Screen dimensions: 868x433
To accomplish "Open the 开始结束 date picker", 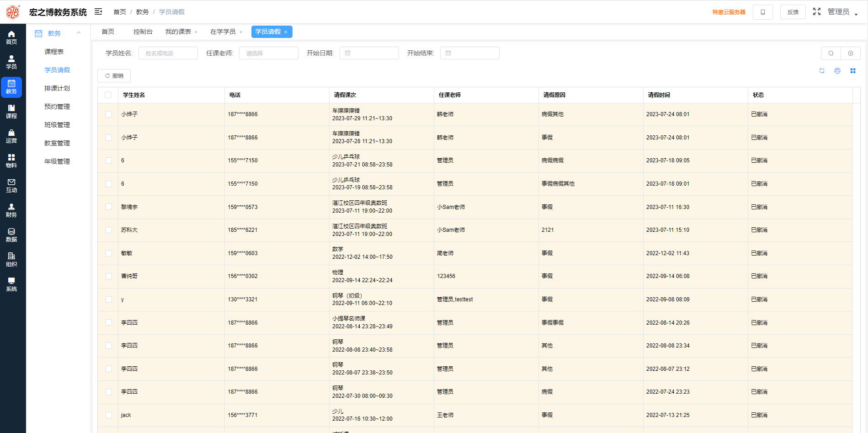I will pyautogui.click(x=470, y=53).
